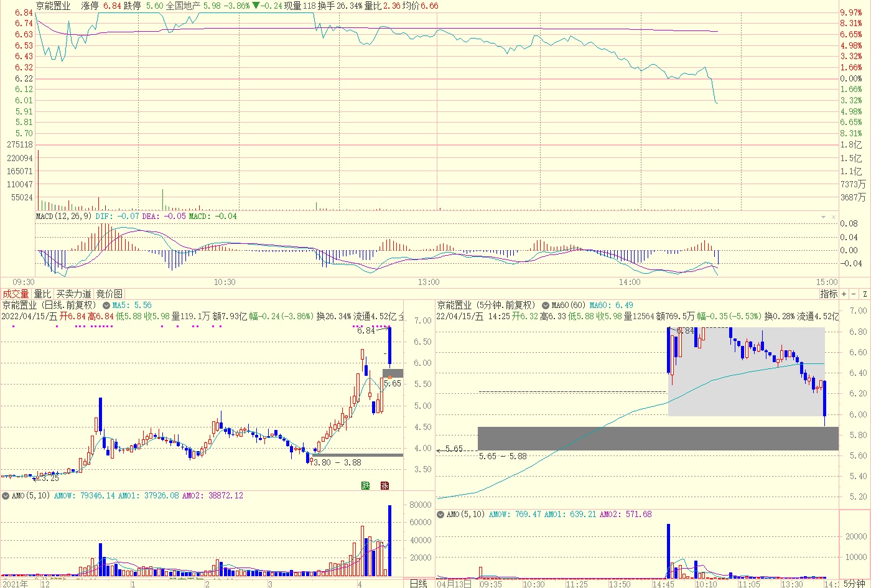Open the 5-minute chart MA60 settings arrow
Viewport: 871px width, 588px height.
(546, 306)
